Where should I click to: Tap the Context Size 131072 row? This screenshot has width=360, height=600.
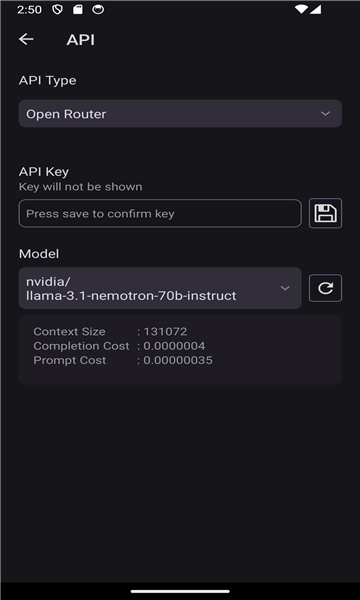pos(110,331)
